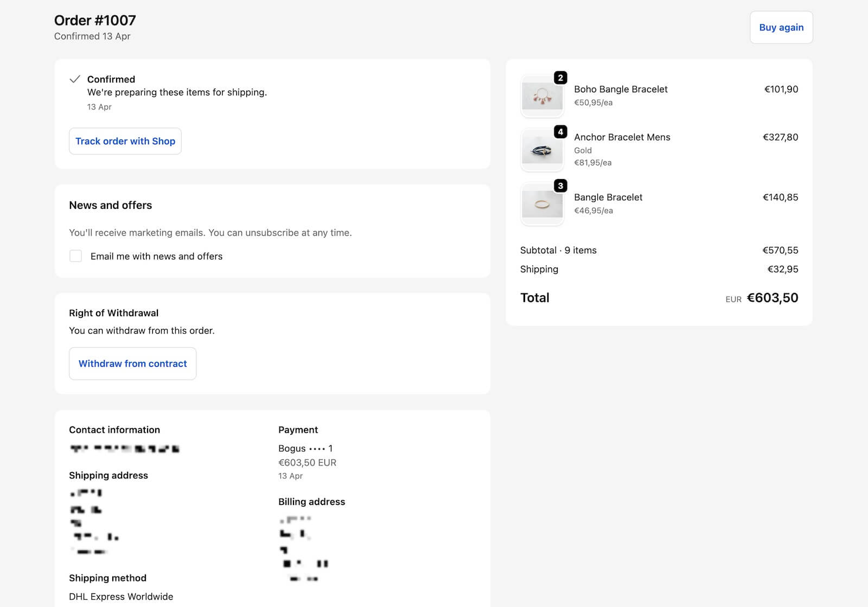Click the Subtotal 9 items row
868x607 pixels.
point(558,250)
